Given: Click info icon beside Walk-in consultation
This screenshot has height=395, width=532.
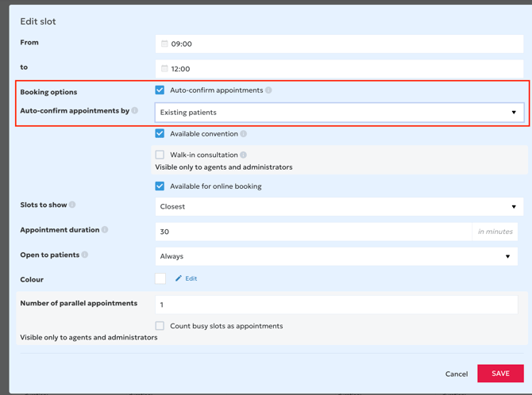Looking at the screenshot, I should [244, 155].
